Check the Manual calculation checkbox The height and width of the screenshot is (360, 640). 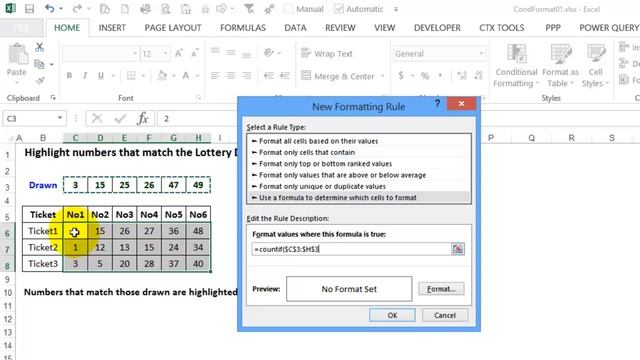click(x=288, y=9)
